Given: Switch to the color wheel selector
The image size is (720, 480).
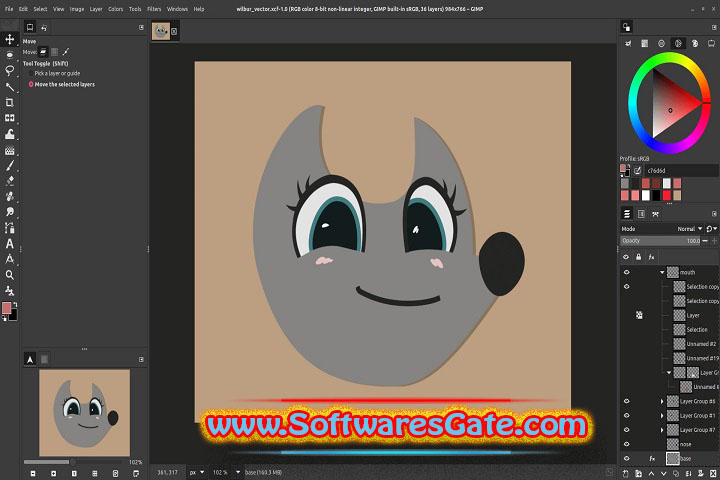Looking at the screenshot, I should tap(678, 44).
